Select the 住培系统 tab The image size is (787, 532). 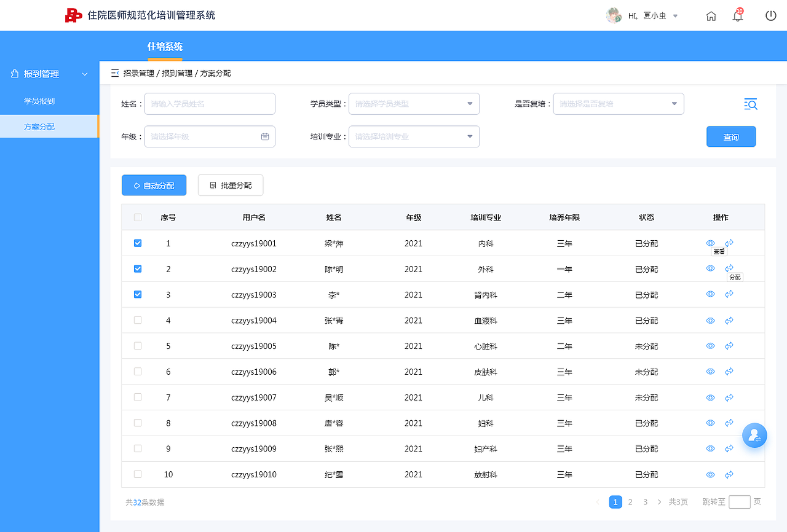tap(164, 47)
